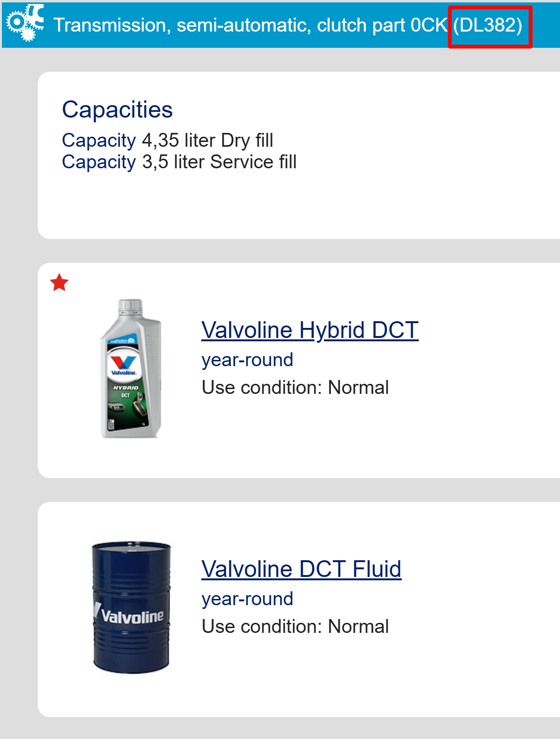Click year-round text under Valvoline DCT Fluid
The height and width of the screenshot is (739, 560).
[248, 598]
